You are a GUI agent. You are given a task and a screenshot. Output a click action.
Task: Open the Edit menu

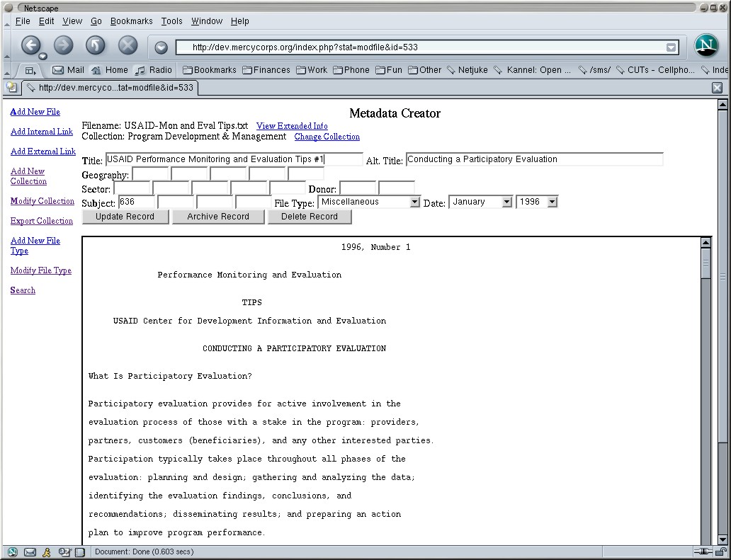46,21
